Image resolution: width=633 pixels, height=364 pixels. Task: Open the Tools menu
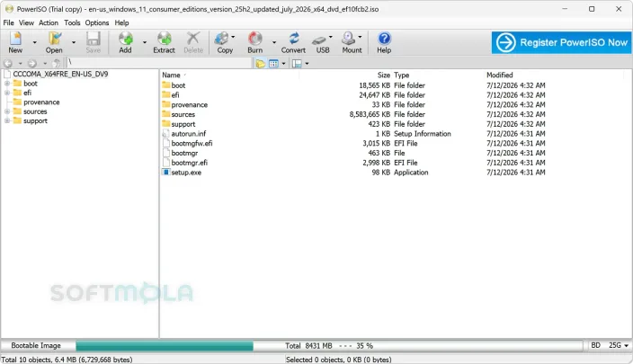(x=72, y=22)
